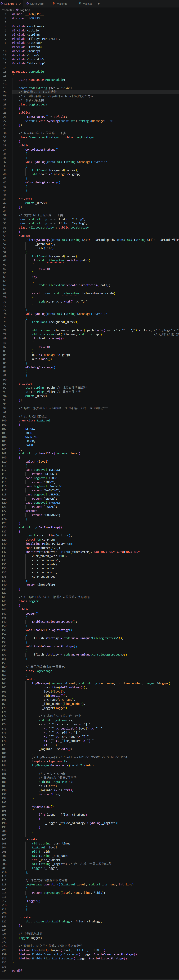
Task: Click 'namespace LogModule' declaration
Action: tap(28, 72)
